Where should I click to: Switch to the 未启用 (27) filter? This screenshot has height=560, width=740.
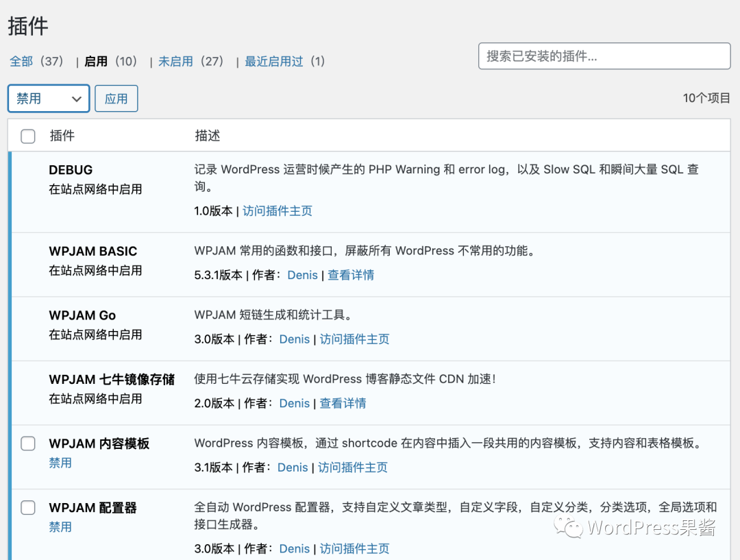coord(190,62)
